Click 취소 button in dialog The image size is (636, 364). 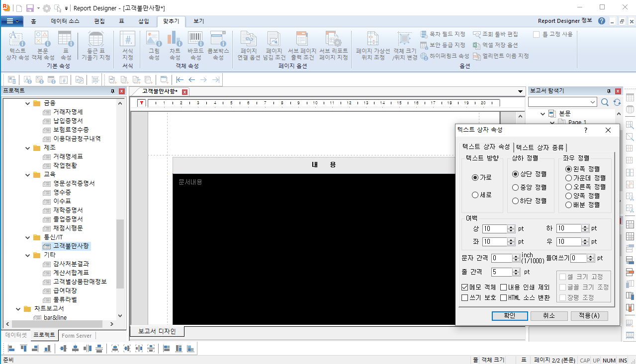pos(549,316)
